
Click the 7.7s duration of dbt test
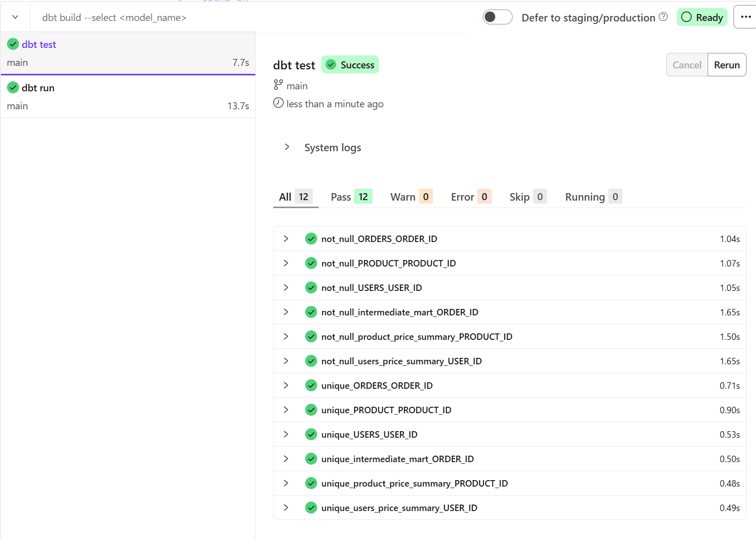click(x=240, y=62)
